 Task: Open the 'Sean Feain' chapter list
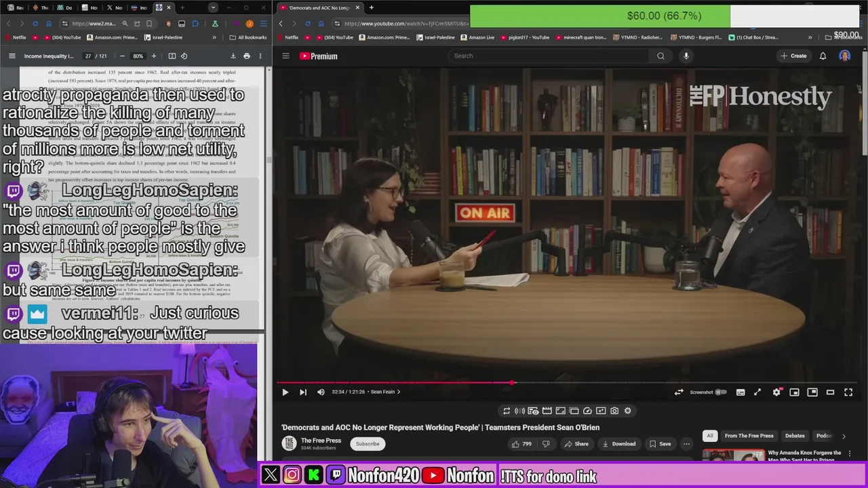pos(385,392)
